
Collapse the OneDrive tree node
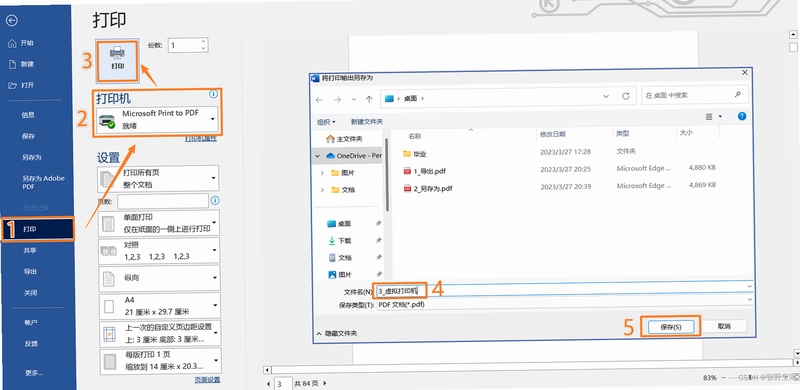click(x=318, y=156)
